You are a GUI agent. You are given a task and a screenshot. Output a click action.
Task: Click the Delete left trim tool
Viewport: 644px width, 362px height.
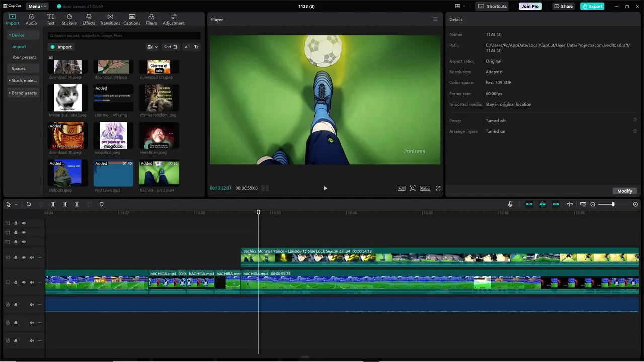click(65, 204)
